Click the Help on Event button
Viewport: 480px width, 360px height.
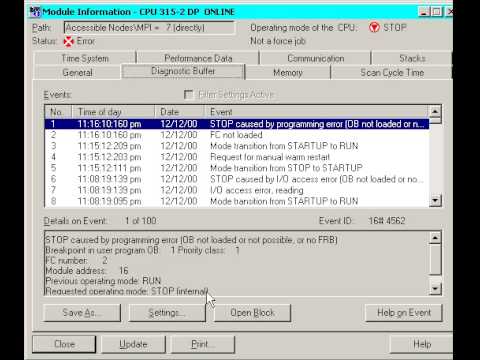pos(404,313)
